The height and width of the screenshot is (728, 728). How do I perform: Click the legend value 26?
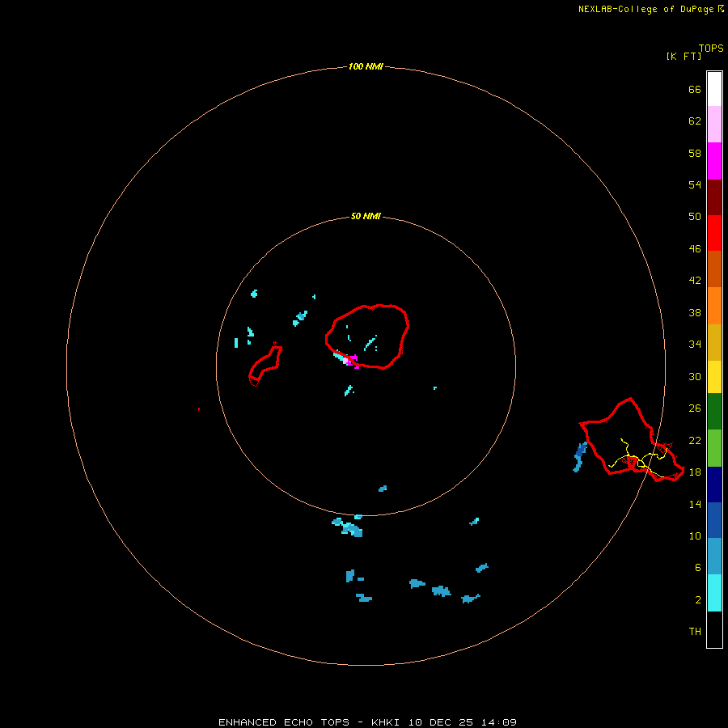click(x=695, y=408)
